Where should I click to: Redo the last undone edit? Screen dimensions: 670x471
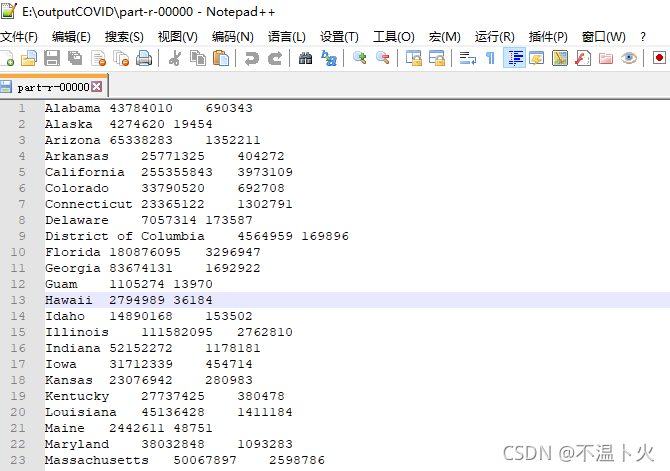click(x=275, y=59)
